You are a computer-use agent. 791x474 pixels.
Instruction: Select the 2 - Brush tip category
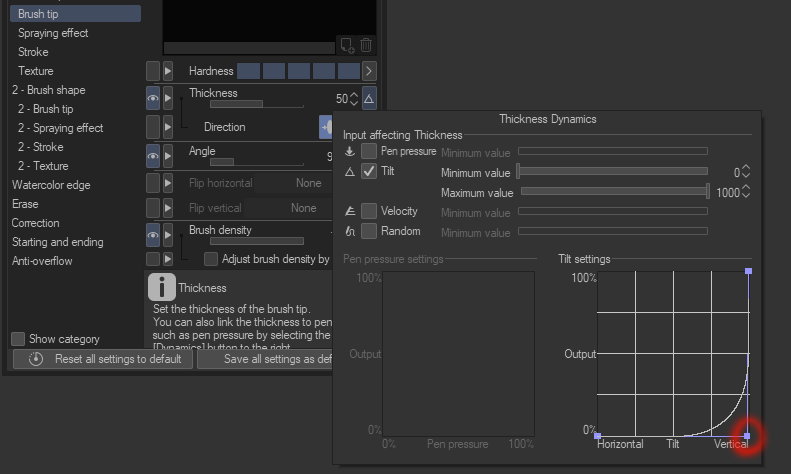[45, 109]
